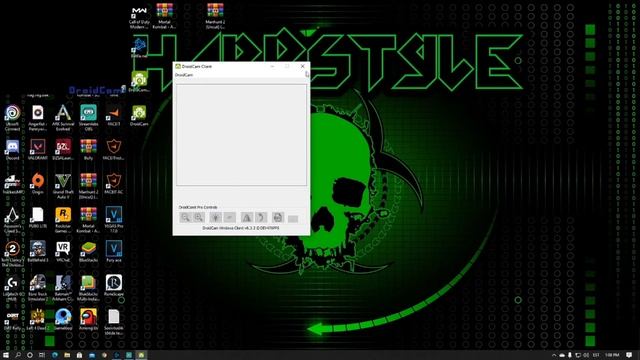640x360 pixels.
Task: Click the zoom out button in DroidCam Pro Controls
Action: pos(185,218)
